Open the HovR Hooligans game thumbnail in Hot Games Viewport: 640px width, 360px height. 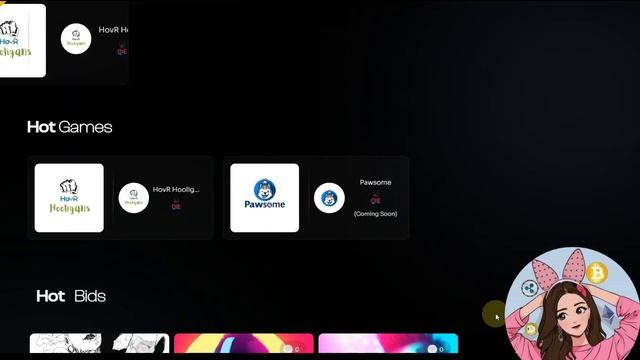pos(69,198)
